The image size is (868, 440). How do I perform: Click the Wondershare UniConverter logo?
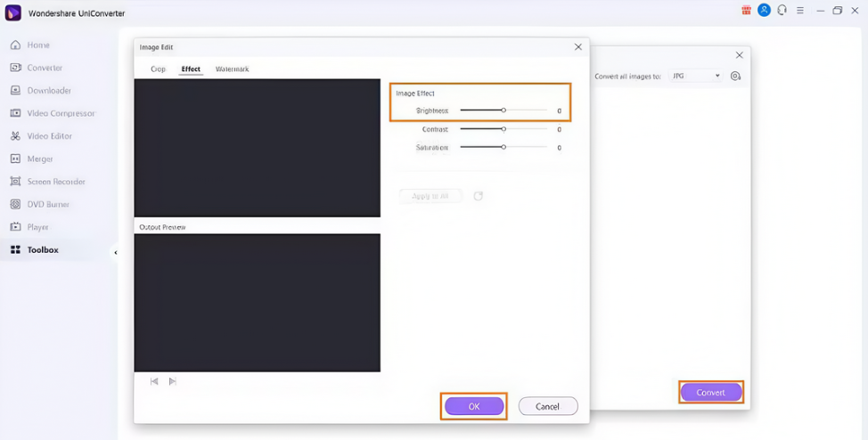click(12, 12)
